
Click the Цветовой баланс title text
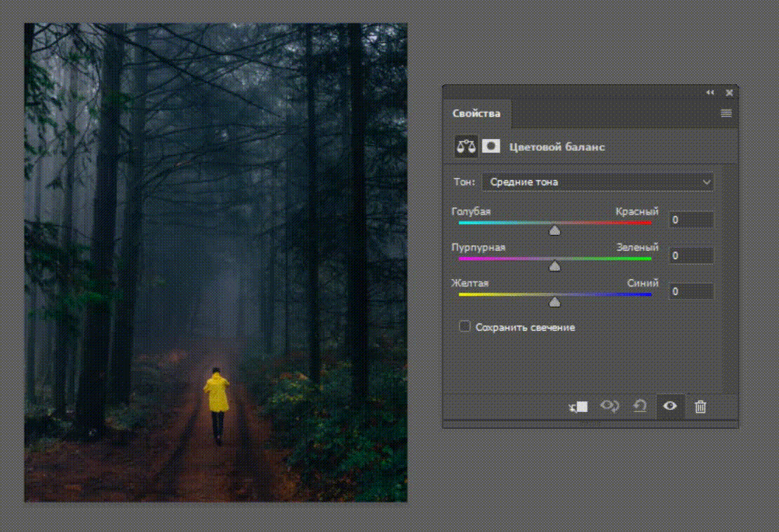(557, 147)
